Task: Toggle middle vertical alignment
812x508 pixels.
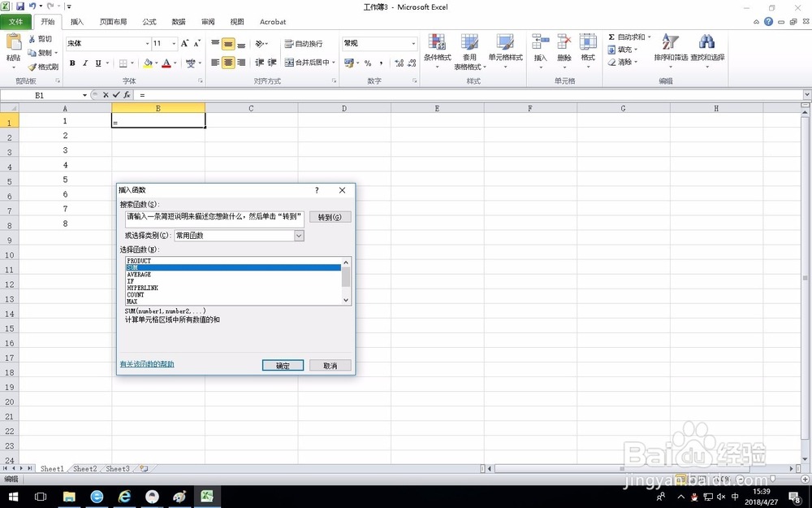Action: pos(228,44)
